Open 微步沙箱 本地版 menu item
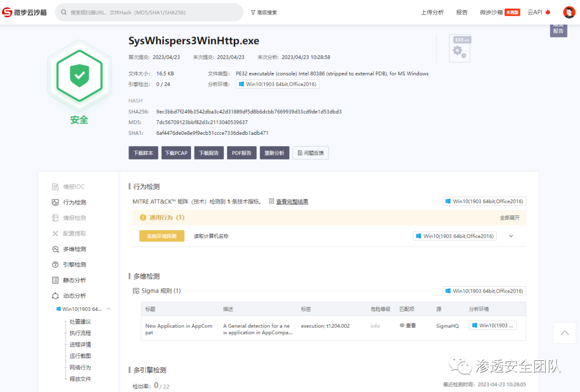This screenshot has height=392, width=580. pos(500,12)
